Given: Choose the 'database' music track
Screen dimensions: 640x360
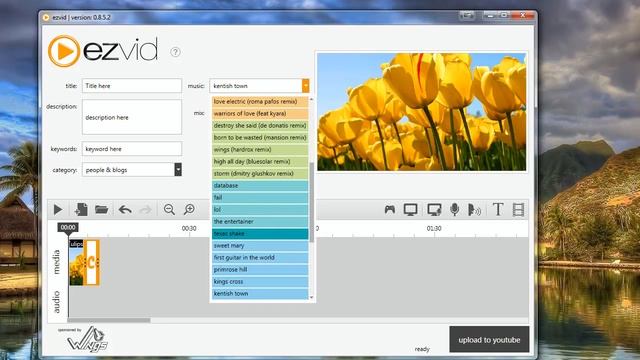Looking at the screenshot, I should (260, 186).
